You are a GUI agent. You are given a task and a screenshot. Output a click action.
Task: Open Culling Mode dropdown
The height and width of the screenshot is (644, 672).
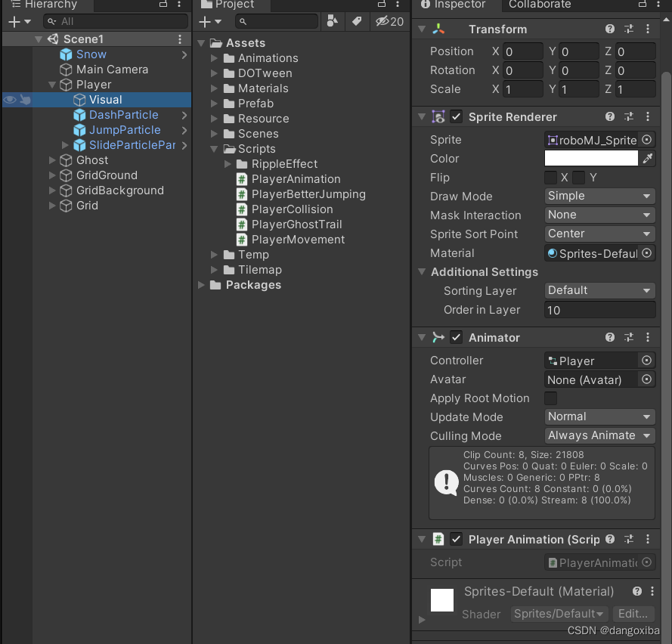point(599,436)
